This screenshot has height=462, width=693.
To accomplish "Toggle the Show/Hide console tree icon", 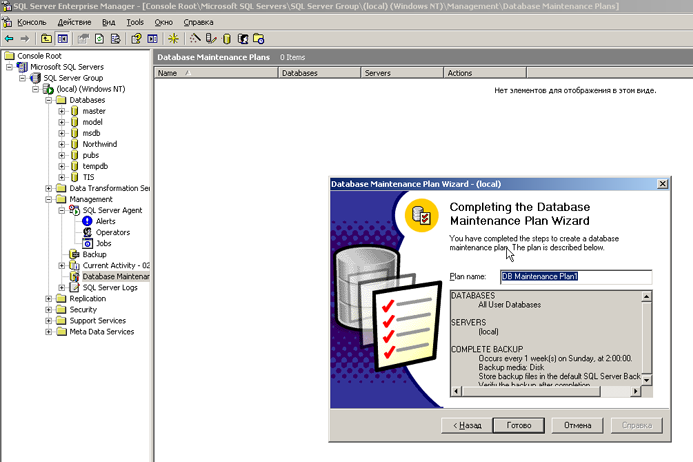I will [x=64, y=39].
